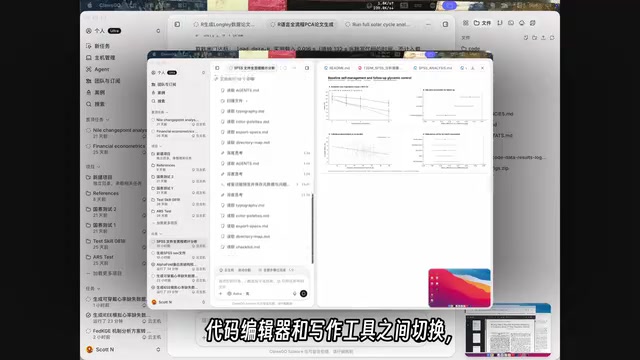Open 团队与订阅 in the front window sidebar
This screenshot has height=360, width=640.
click(x=164, y=84)
